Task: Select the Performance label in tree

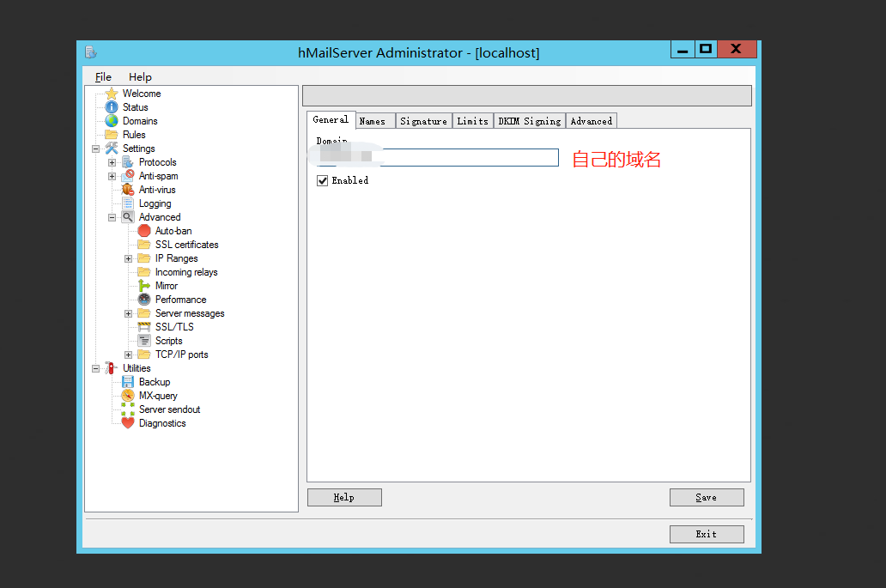Action: pyautogui.click(x=181, y=300)
